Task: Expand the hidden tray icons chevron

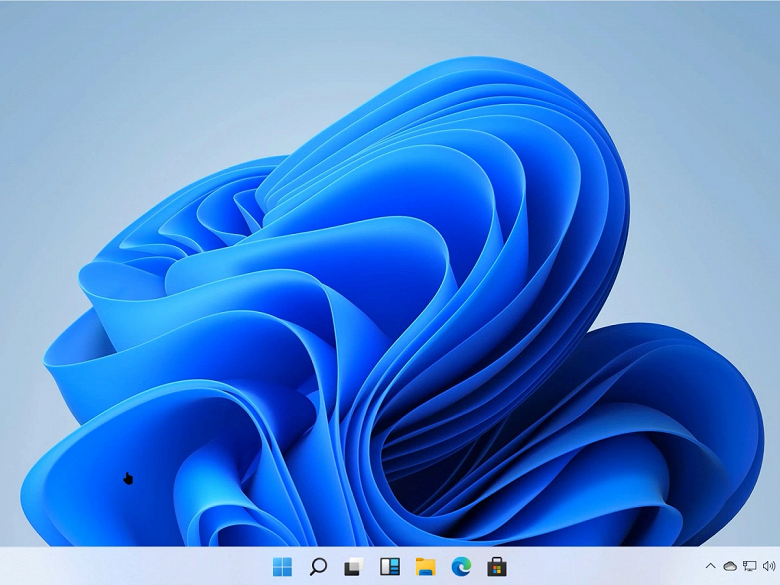Action: coord(711,567)
